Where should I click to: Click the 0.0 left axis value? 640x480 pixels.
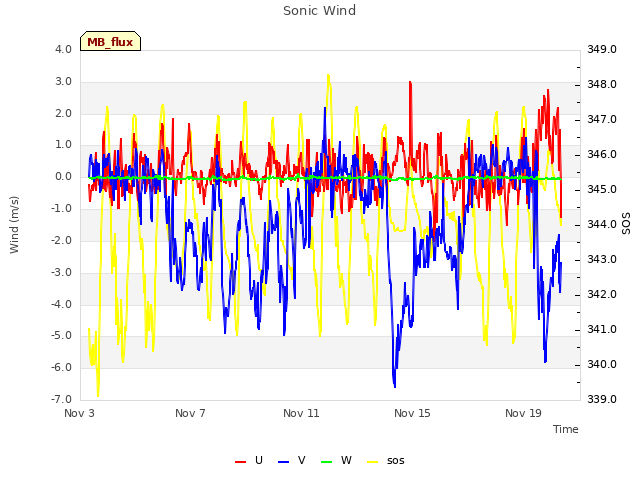(63, 176)
